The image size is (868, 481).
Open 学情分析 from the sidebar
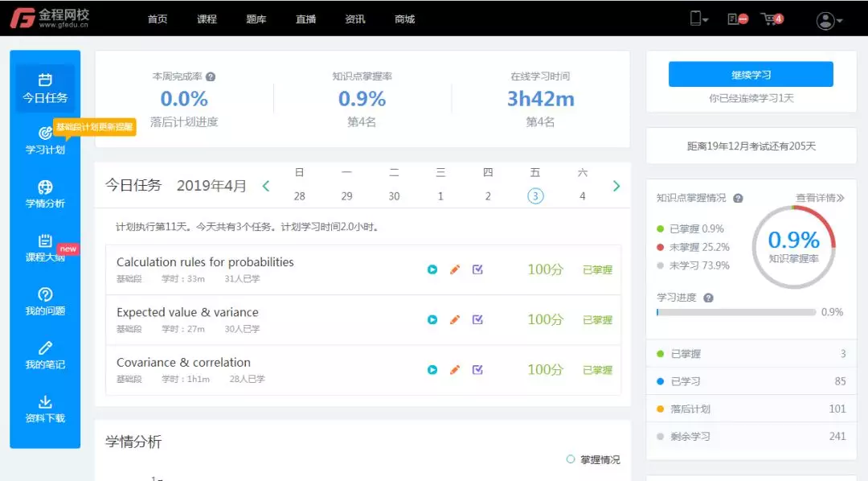[45, 194]
